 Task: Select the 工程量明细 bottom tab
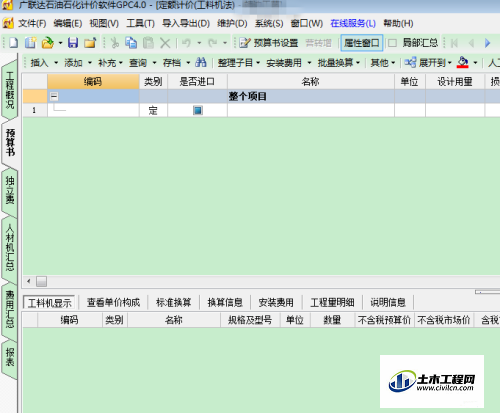coord(332,303)
